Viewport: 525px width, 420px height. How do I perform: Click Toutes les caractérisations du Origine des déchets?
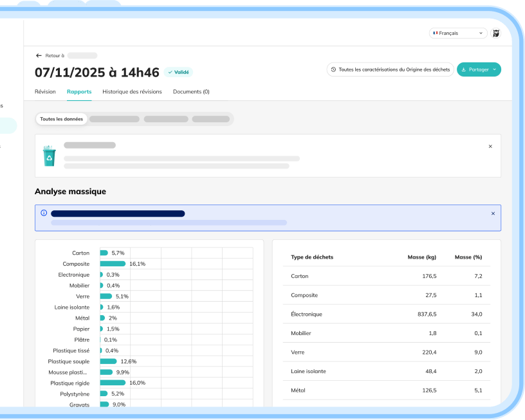point(391,69)
